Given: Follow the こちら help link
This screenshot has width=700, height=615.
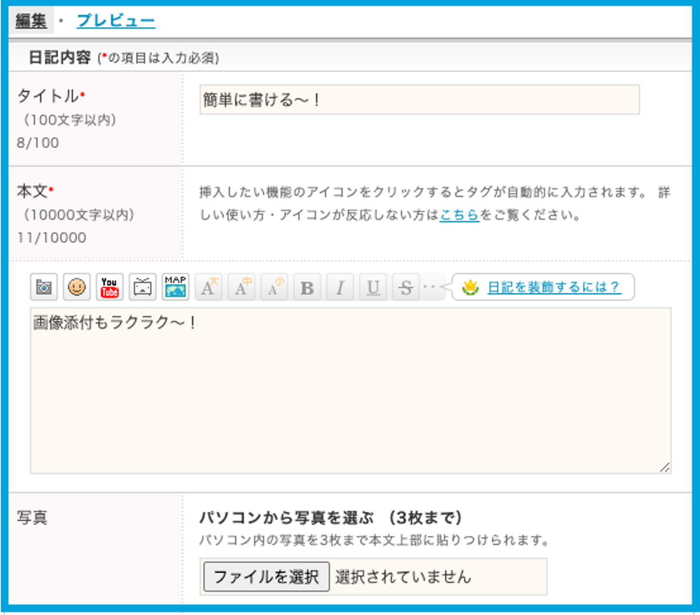Looking at the screenshot, I should click(x=459, y=215).
